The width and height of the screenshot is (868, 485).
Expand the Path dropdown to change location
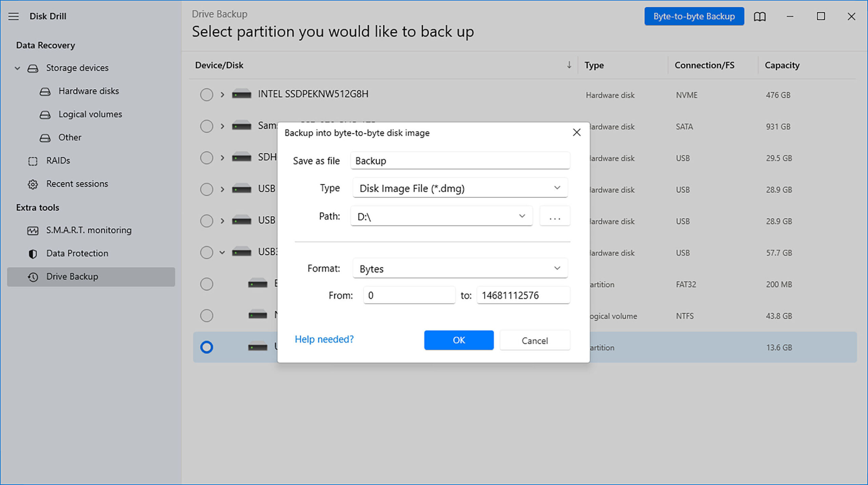[521, 216]
